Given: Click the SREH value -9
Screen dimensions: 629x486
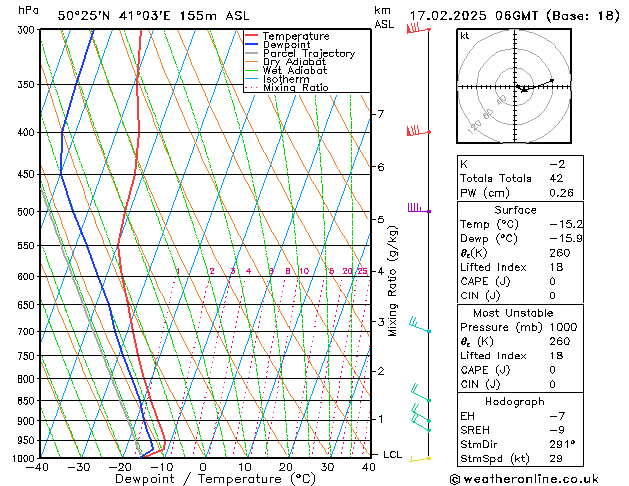Looking at the screenshot, I should click(557, 430).
